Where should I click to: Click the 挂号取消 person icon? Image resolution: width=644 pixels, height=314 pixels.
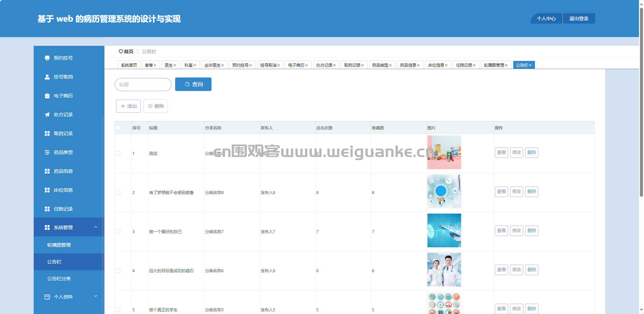pyautogui.click(x=47, y=77)
